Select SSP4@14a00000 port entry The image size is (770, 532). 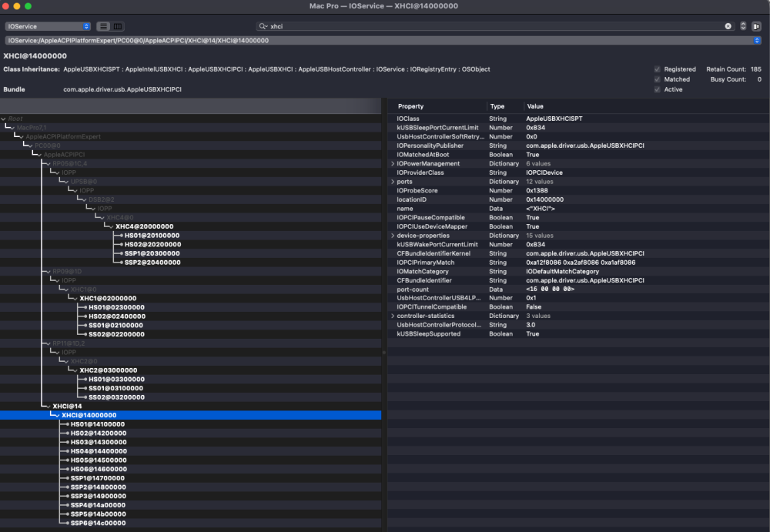(x=98, y=506)
